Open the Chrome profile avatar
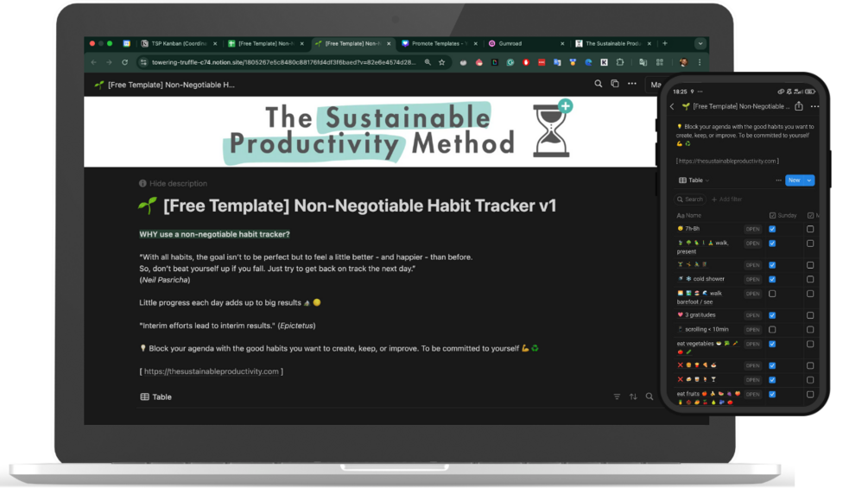The image size is (868, 488). [684, 62]
